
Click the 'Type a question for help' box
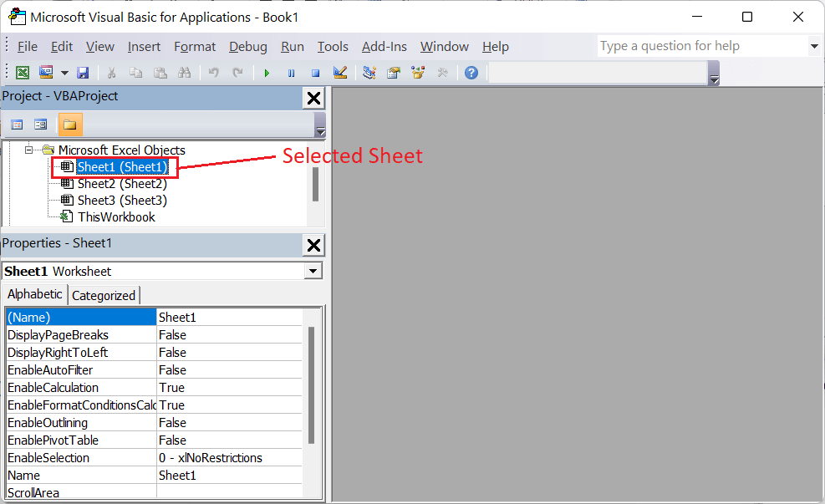[702, 46]
